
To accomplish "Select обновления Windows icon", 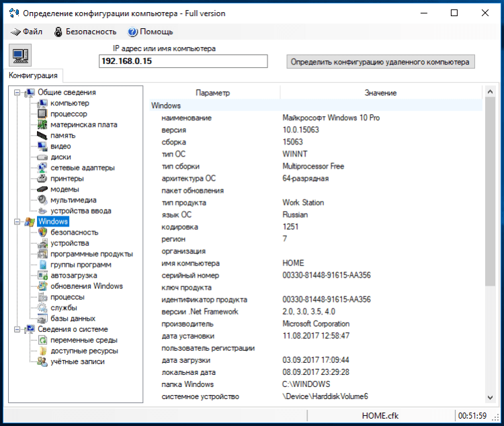I will click(42, 286).
